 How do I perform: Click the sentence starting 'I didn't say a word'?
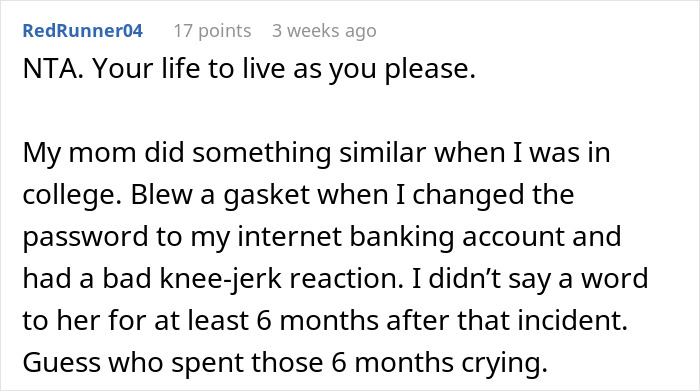point(529,279)
